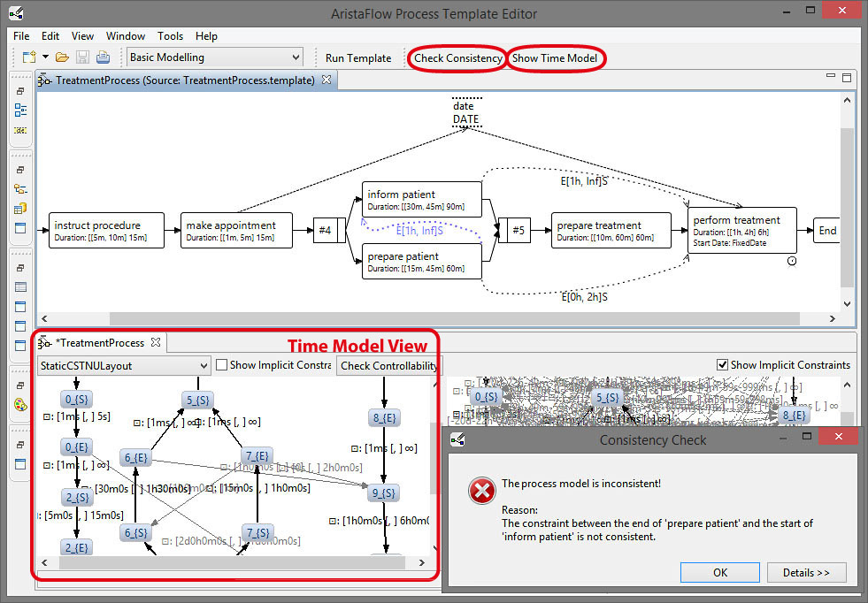Click the color palette icon in left sidebar
The image size is (868, 603).
20,405
